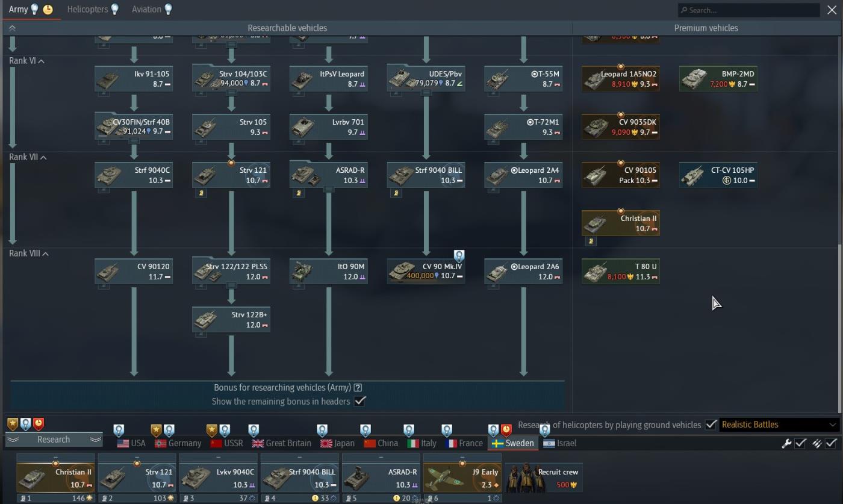Click the vehicle search field

click(748, 10)
